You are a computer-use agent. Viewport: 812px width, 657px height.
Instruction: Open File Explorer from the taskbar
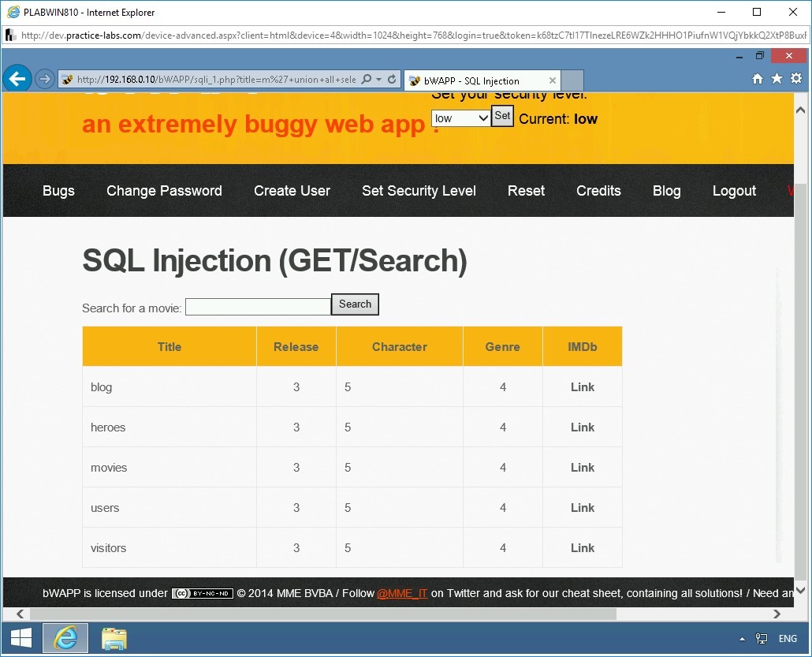(x=114, y=638)
